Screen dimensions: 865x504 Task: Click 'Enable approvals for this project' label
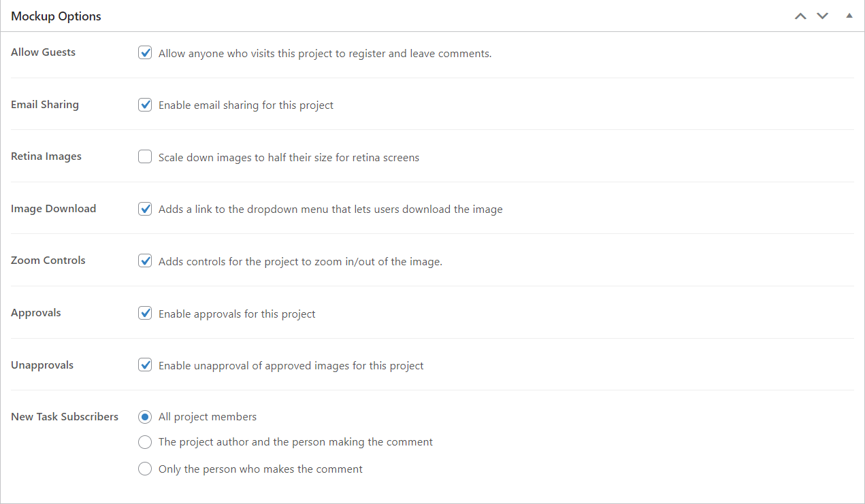tap(237, 314)
